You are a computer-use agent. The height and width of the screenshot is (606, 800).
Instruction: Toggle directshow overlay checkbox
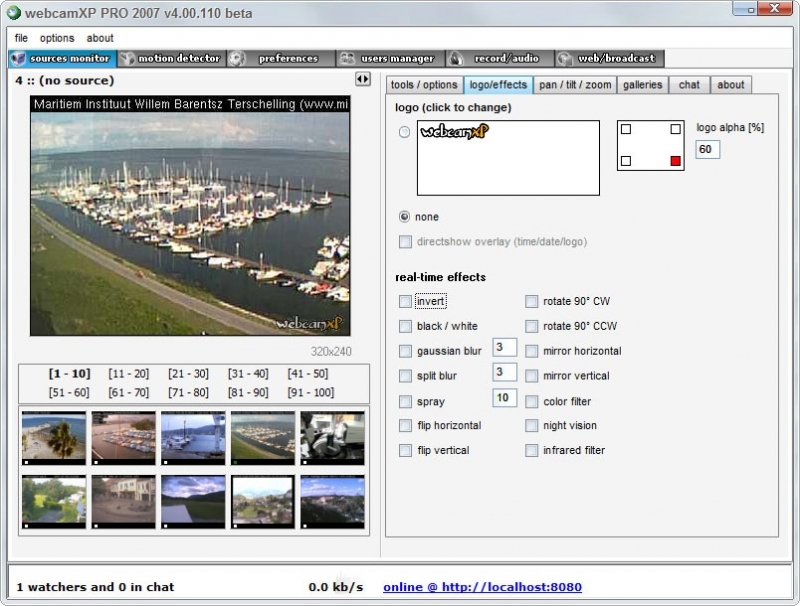405,242
